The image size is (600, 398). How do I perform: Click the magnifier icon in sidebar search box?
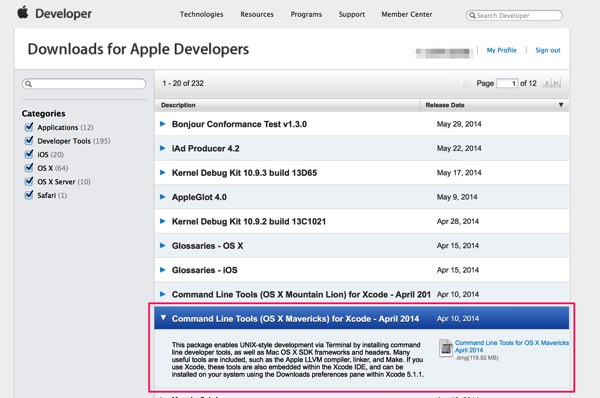tap(28, 84)
